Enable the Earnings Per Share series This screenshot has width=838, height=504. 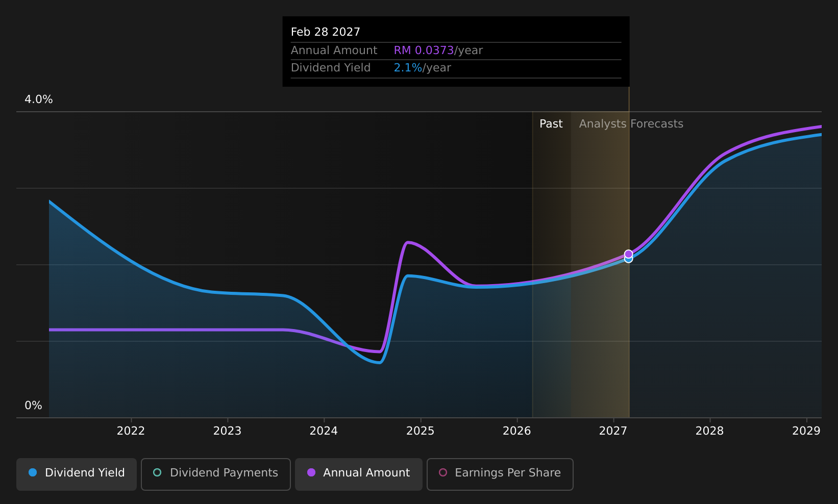[500, 474]
